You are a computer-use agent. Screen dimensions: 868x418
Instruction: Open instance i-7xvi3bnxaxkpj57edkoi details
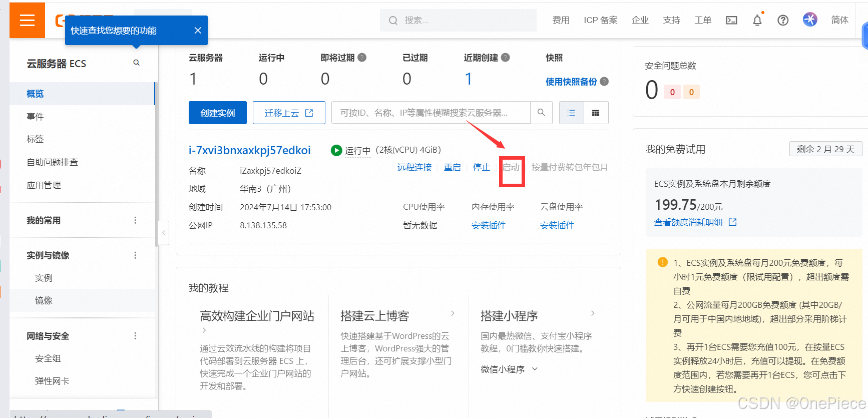250,150
